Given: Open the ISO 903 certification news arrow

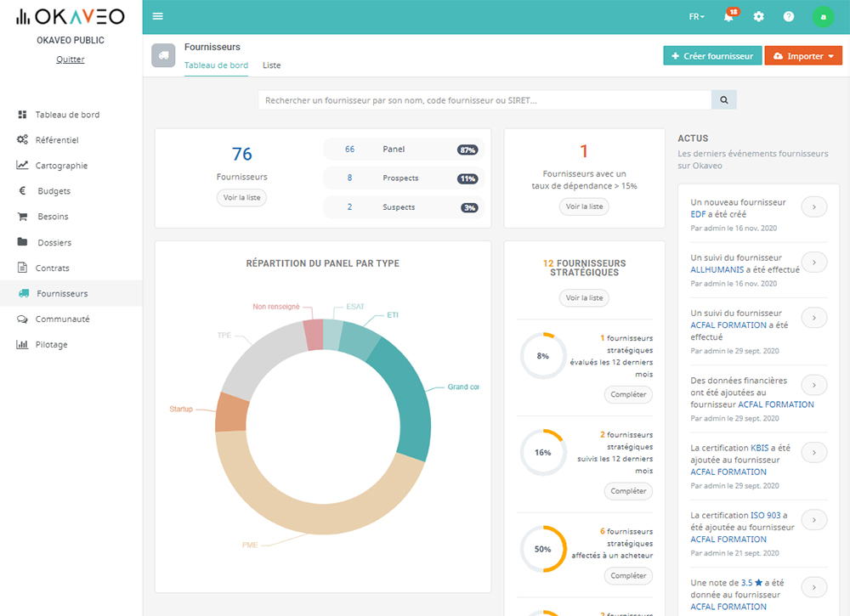Looking at the screenshot, I should 813,520.
